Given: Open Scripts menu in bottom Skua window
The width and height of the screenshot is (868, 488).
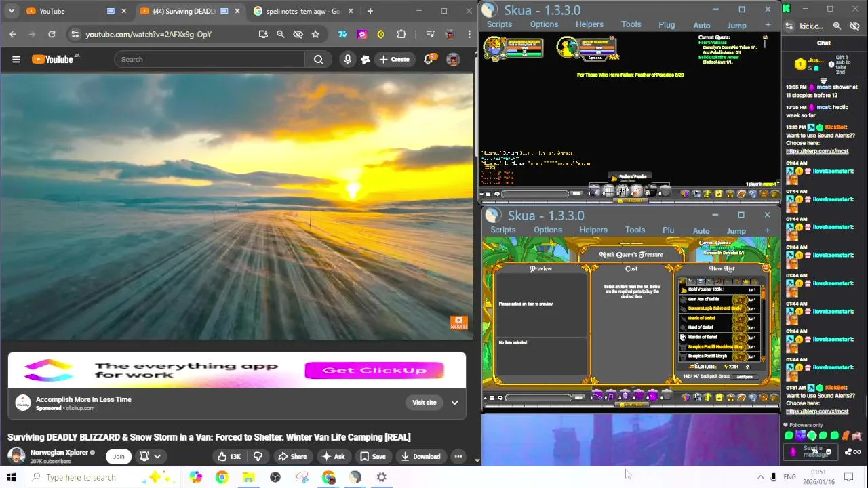Looking at the screenshot, I should [503, 230].
